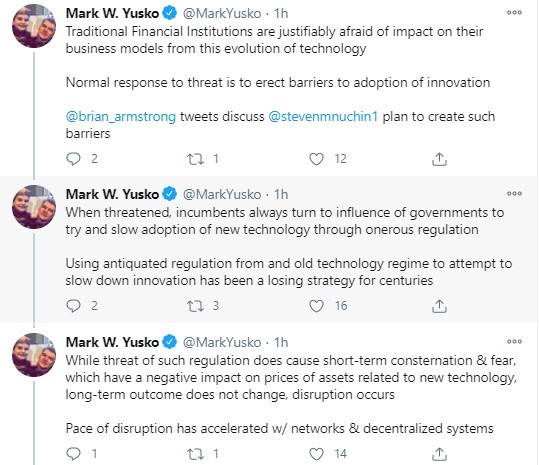Retweet the tweet with 3 retweets

[195, 306]
